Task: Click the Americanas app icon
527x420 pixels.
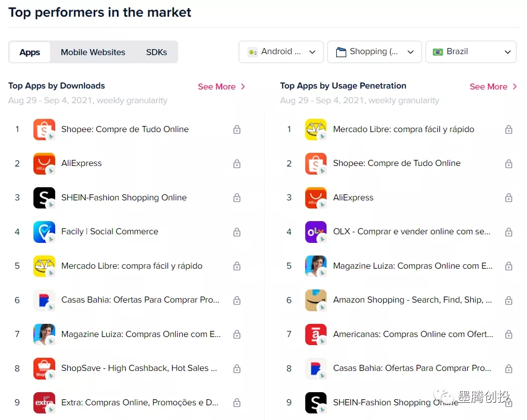Action: click(x=316, y=334)
